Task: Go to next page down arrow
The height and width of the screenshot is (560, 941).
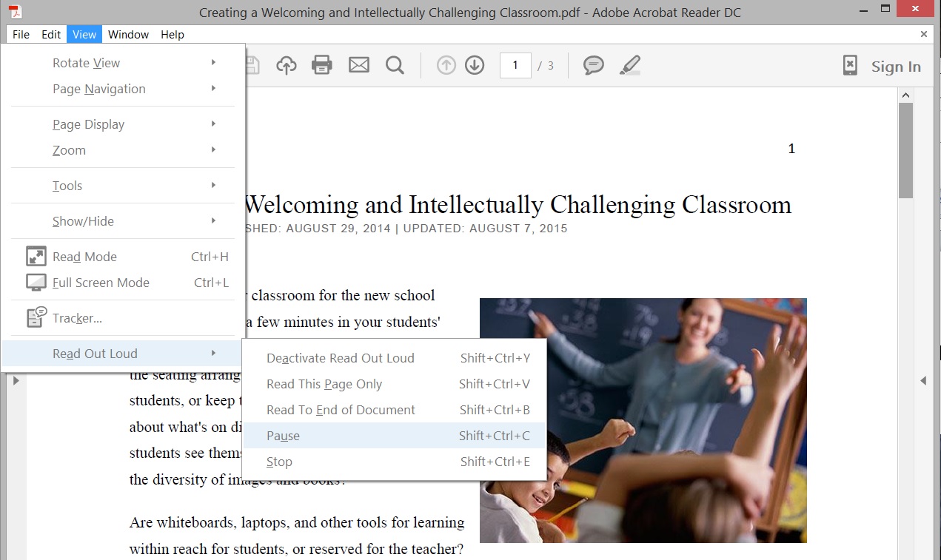Action: (475, 65)
